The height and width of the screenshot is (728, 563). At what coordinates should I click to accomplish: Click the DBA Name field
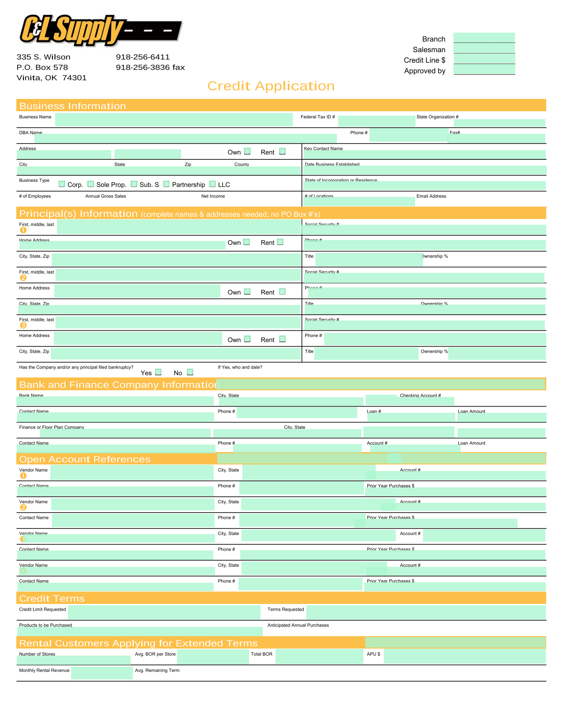185,138
